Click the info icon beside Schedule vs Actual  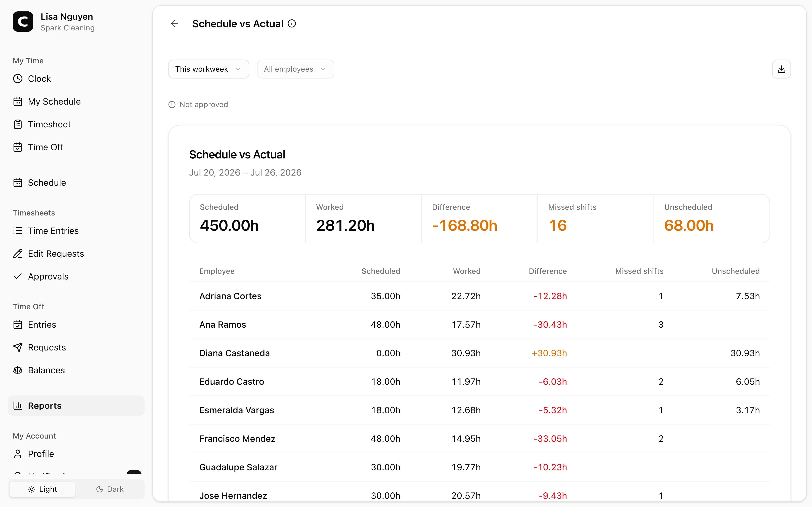[292, 23]
